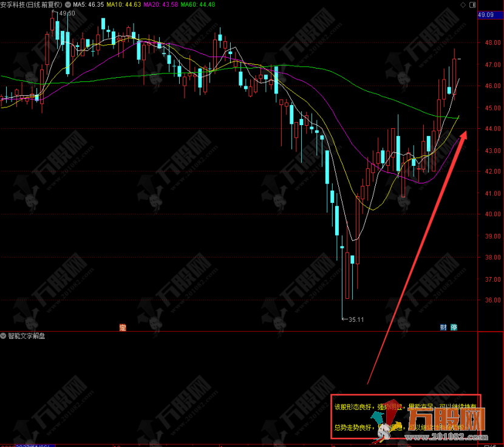Image resolution: width=504 pixels, height=447 pixels.
Task: Open the dropdown arrow beside 安孚科技 chart title
Action: tap(68, 5)
